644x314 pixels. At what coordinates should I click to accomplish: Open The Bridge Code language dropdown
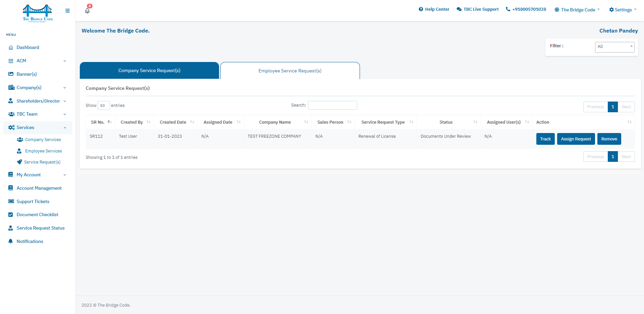tap(577, 10)
